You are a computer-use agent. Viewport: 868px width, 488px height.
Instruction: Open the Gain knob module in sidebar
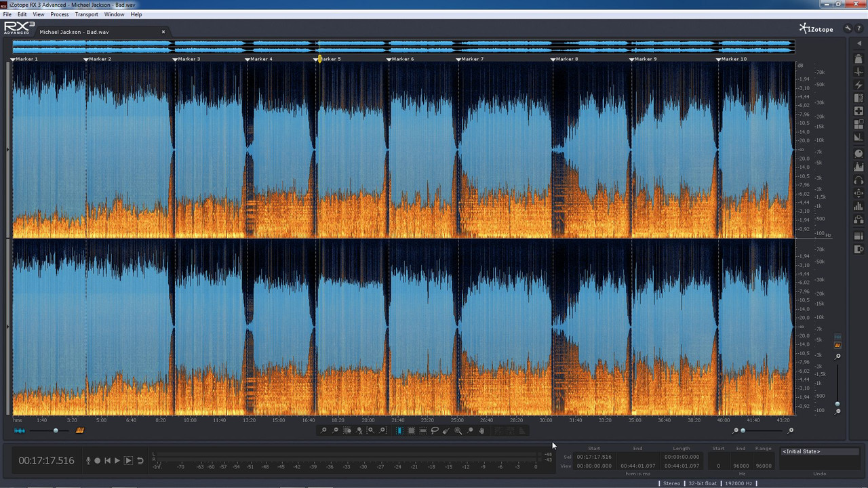pyautogui.click(x=859, y=154)
